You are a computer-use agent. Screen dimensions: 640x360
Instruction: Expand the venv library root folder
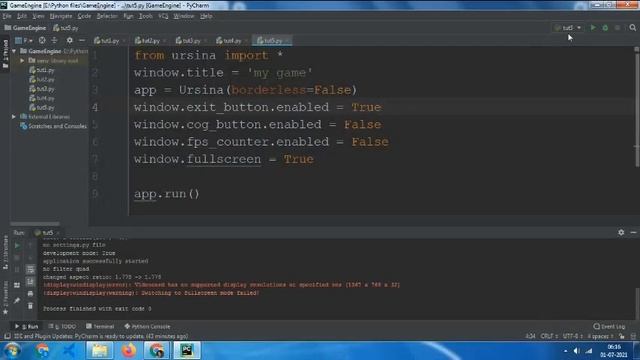click(x=22, y=60)
